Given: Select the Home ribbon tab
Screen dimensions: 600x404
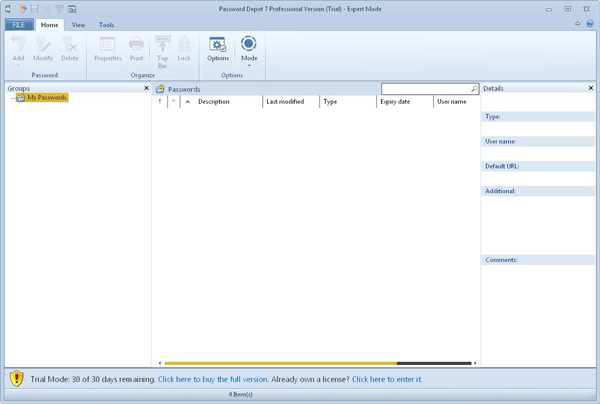Looking at the screenshot, I should 49,24.
